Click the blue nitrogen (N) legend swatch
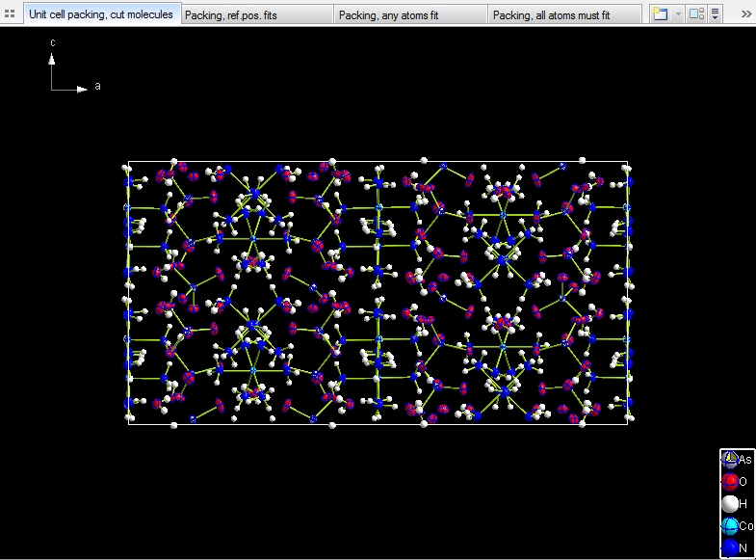Viewport: 756px width, 560px height. 730,548
